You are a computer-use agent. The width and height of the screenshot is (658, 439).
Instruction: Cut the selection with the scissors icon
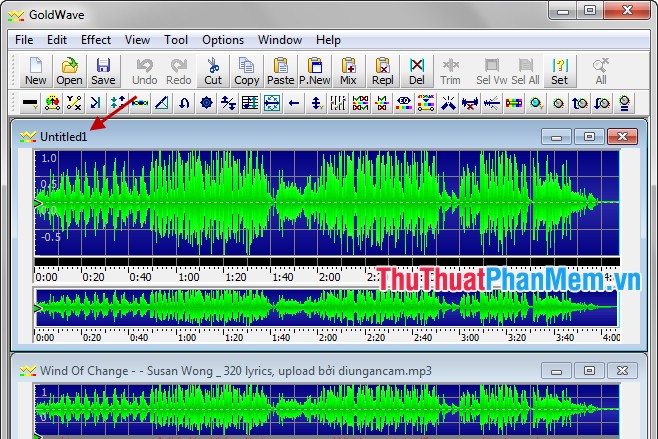click(213, 71)
